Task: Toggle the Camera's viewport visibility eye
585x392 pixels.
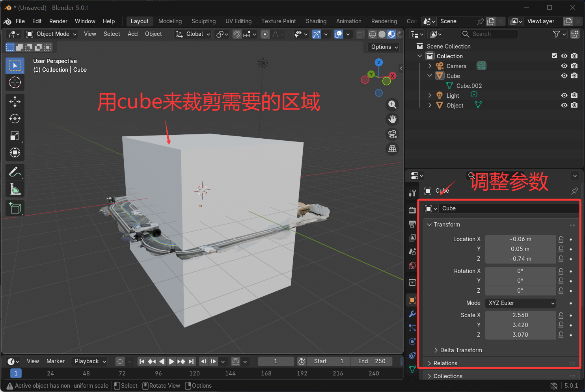Action: 564,66
